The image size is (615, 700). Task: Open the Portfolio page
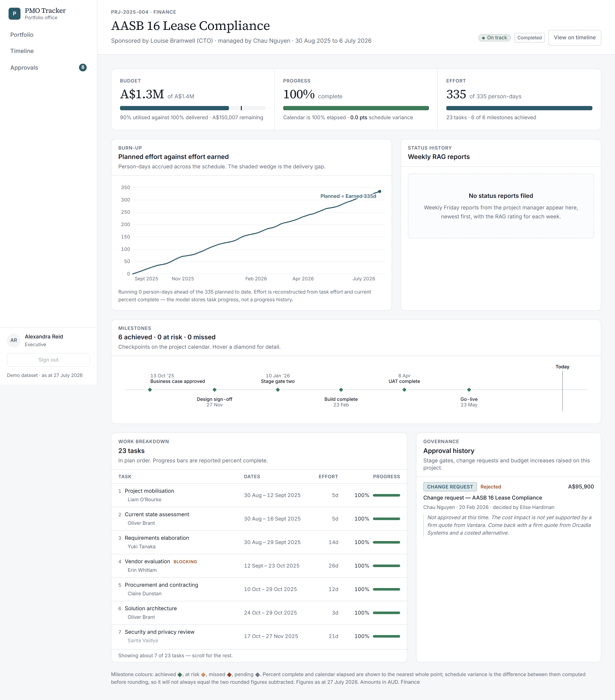coord(22,35)
